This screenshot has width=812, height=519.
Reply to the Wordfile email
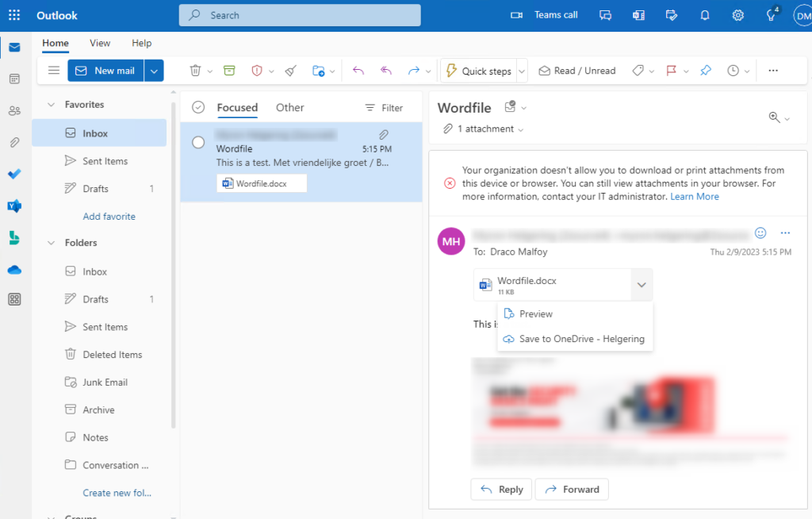pyautogui.click(x=501, y=490)
